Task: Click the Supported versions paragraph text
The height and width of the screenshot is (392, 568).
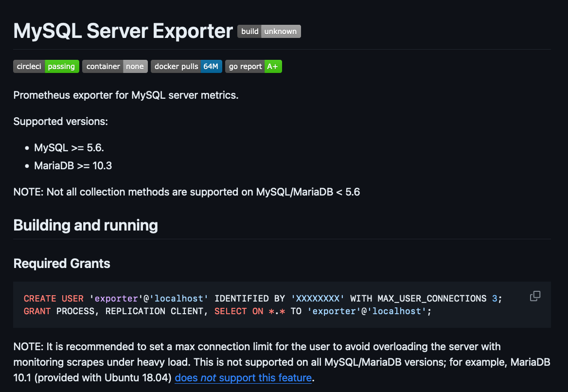Action: pos(60,121)
